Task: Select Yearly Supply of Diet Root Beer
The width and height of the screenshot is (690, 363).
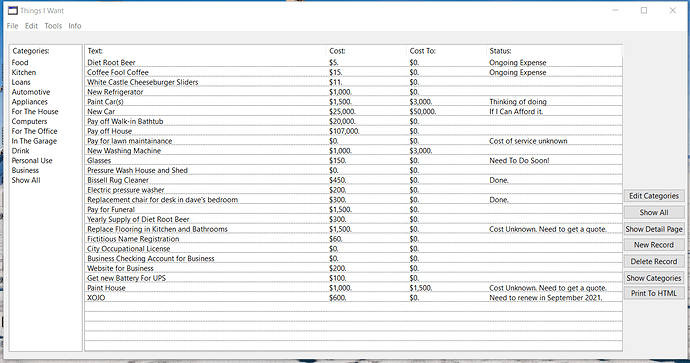Action: pos(353,219)
